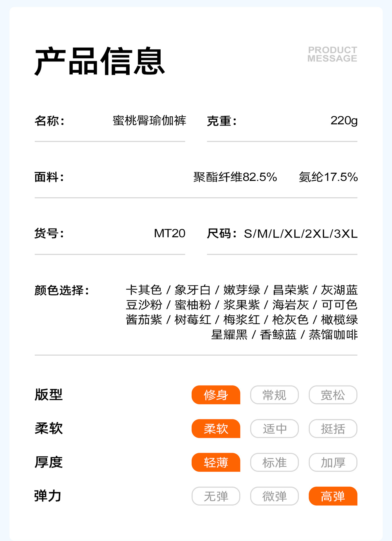The width and height of the screenshot is (392, 541).
Task: Select the 微弹 elasticity pill
Action: (274, 496)
